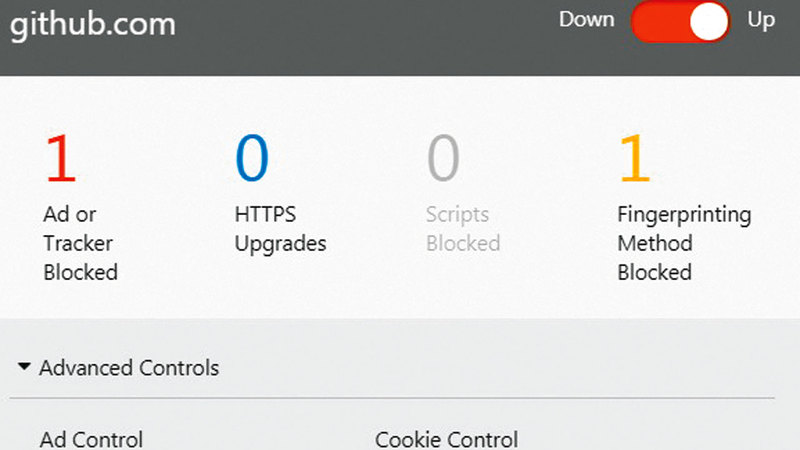Open the Ad Control setting
The height and width of the screenshot is (450, 800).
(91, 439)
